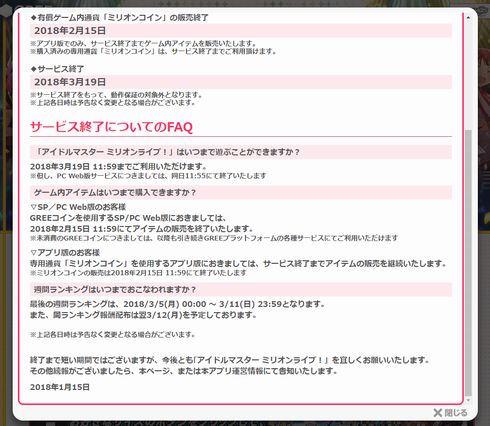Image resolution: width=490 pixels, height=426 pixels.
Task: Click note サービス終了をもって、動作保証の対象外
Action: click(116, 95)
